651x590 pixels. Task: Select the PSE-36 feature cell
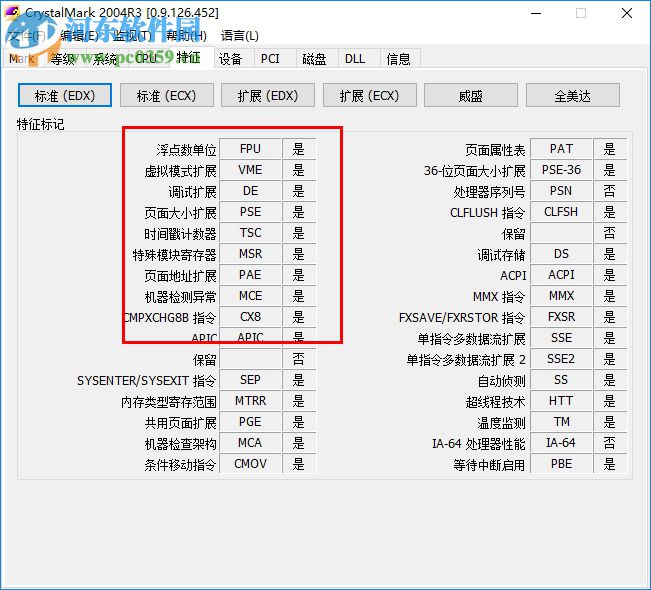point(561,170)
